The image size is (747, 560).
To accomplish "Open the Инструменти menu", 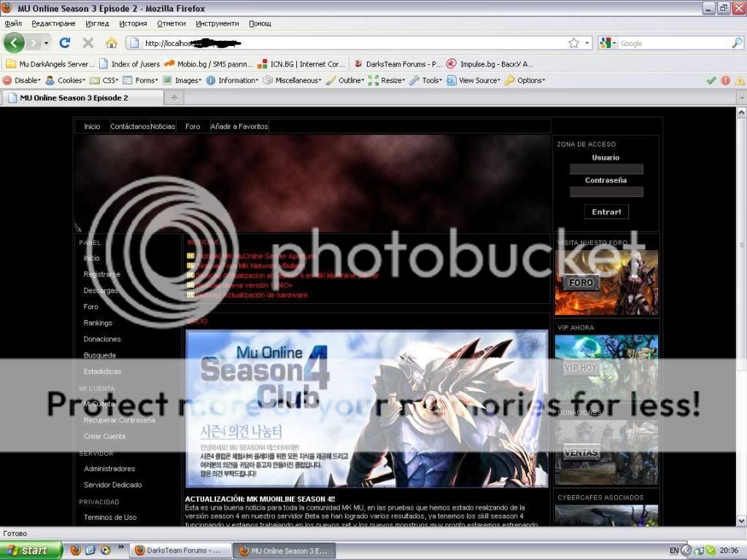I will pyautogui.click(x=217, y=23).
